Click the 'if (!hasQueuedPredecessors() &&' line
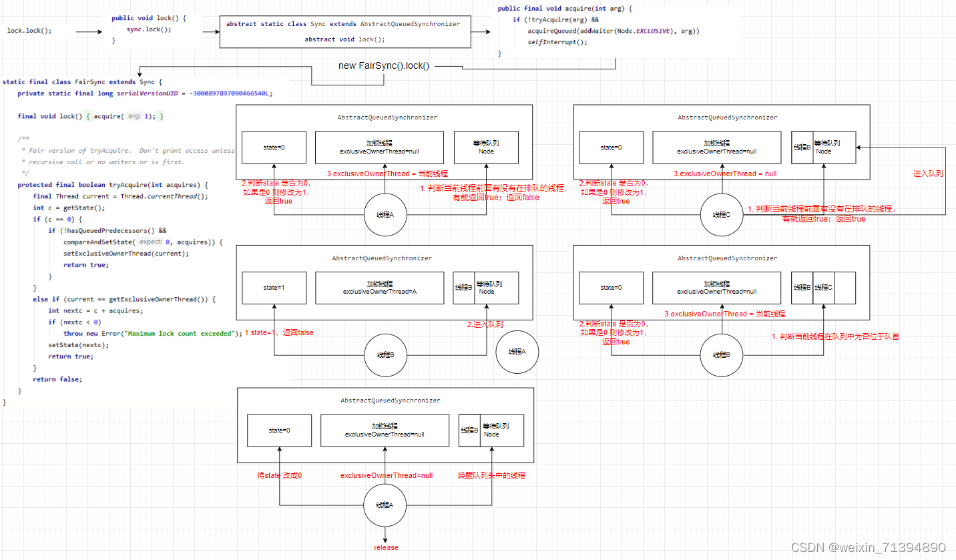 [107, 230]
